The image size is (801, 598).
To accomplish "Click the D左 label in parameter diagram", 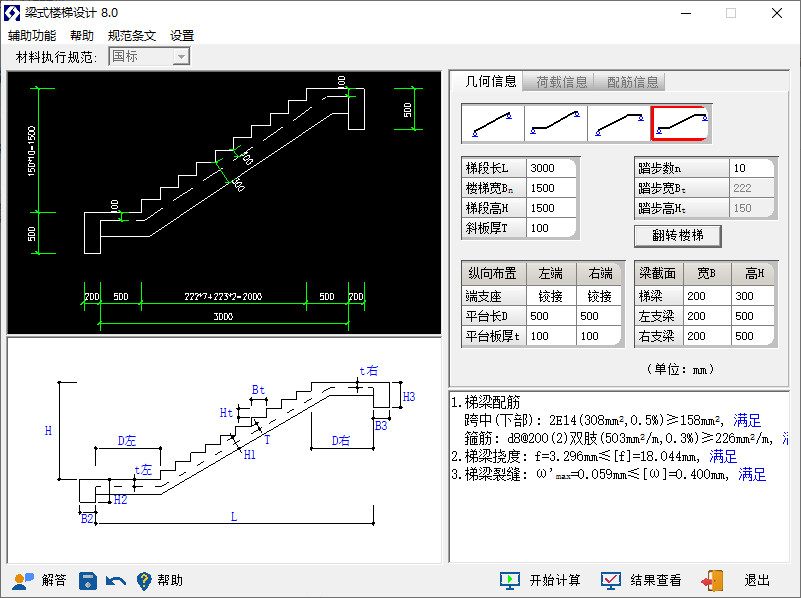I will tap(127, 441).
